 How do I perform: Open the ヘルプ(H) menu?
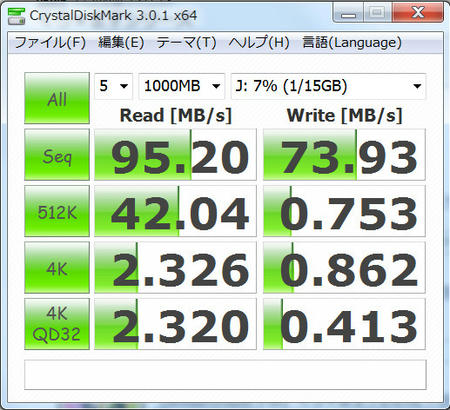point(259,43)
